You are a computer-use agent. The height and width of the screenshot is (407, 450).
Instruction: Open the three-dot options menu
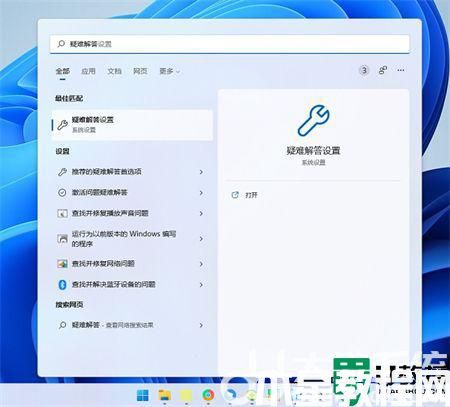pos(401,70)
